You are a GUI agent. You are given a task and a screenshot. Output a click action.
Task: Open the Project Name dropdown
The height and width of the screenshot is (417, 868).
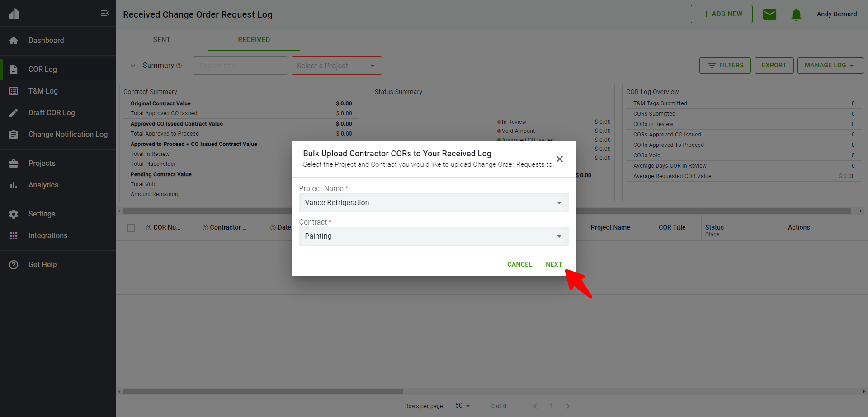(x=434, y=203)
